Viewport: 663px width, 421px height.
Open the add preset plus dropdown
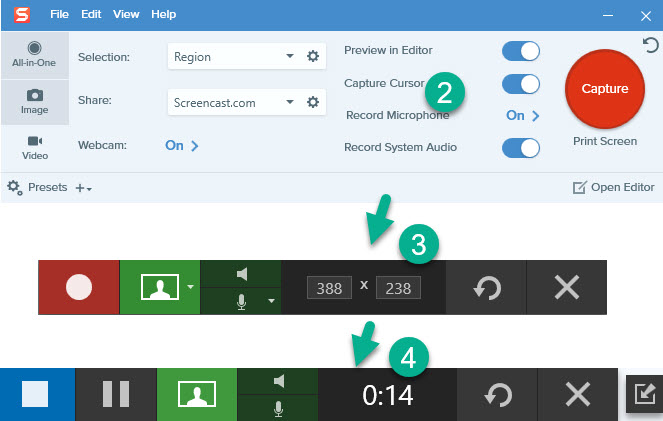pyautogui.click(x=83, y=188)
